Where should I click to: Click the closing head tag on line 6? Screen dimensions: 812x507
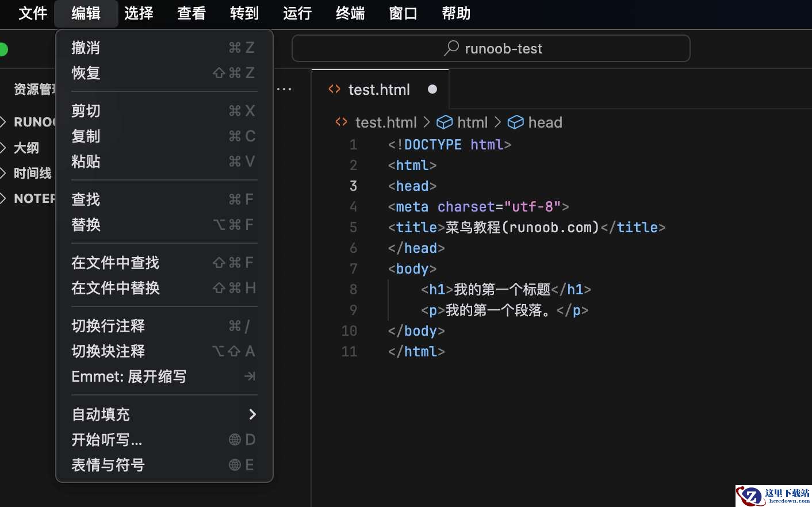click(416, 248)
